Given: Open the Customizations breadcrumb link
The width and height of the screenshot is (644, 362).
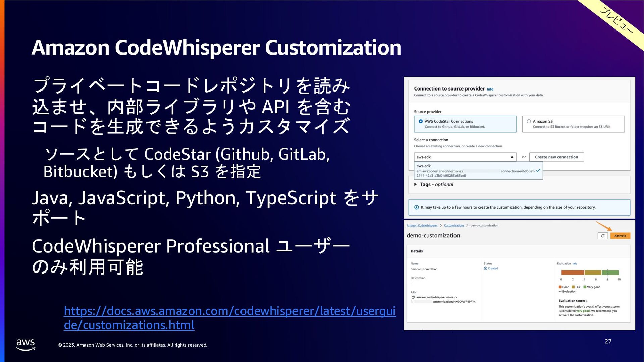Looking at the screenshot, I should [x=454, y=225].
